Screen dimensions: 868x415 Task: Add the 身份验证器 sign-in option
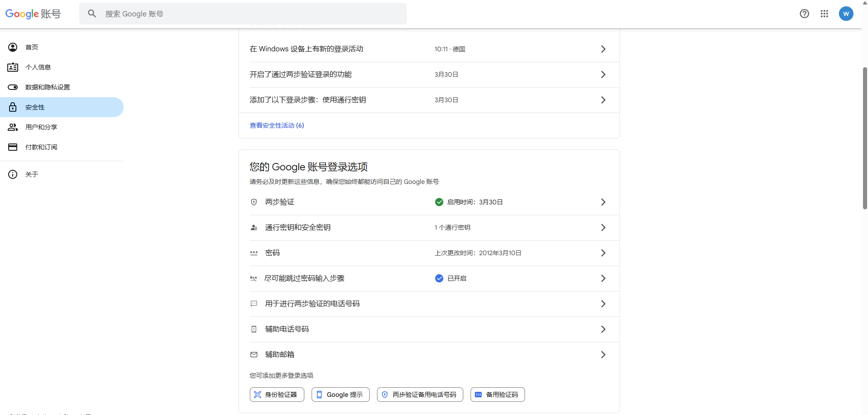pos(277,395)
